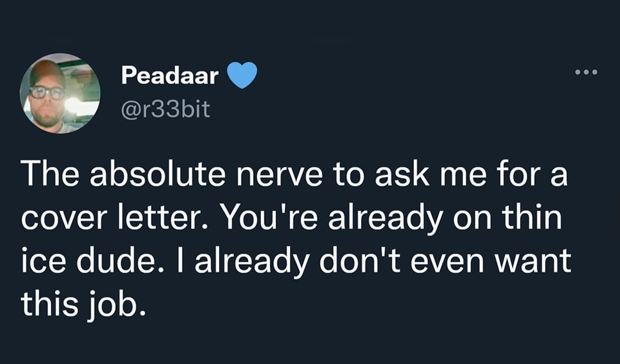Image resolution: width=620 pixels, height=364 pixels.
Task: Open Peadaar's round profile picture
Action: 59,93
